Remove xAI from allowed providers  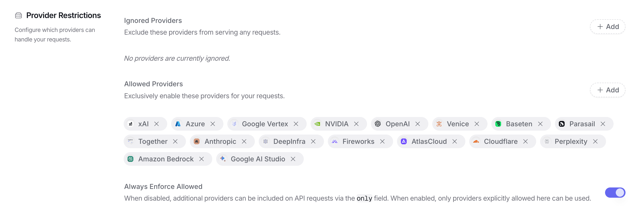[156, 124]
